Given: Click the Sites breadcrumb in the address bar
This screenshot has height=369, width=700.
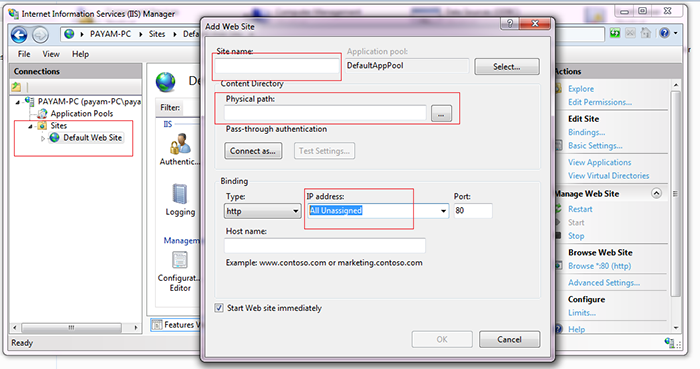Looking at the screenshot, I should tap(157, 34).
